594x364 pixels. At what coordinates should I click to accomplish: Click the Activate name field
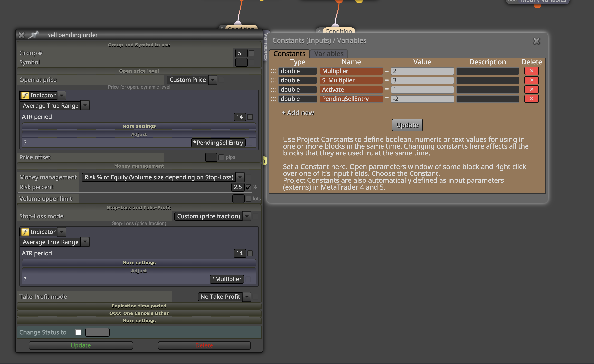[x=351, y=90]
